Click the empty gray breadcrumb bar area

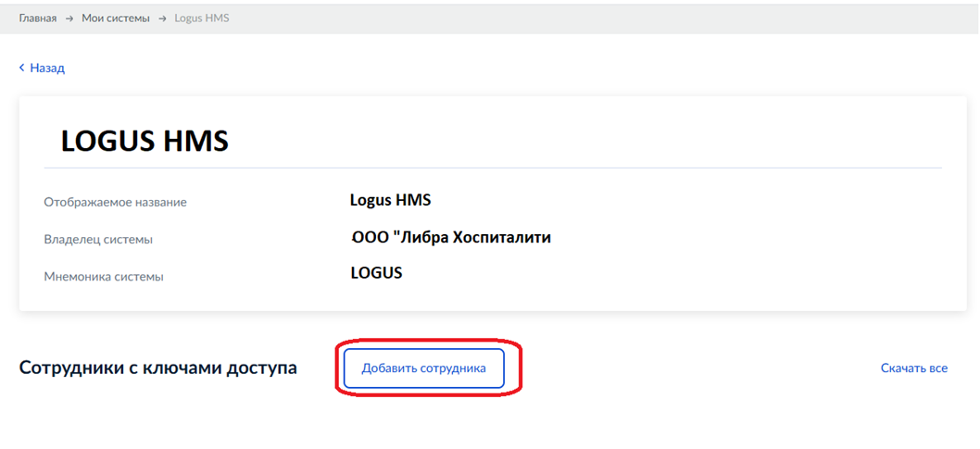click(602, 19)
